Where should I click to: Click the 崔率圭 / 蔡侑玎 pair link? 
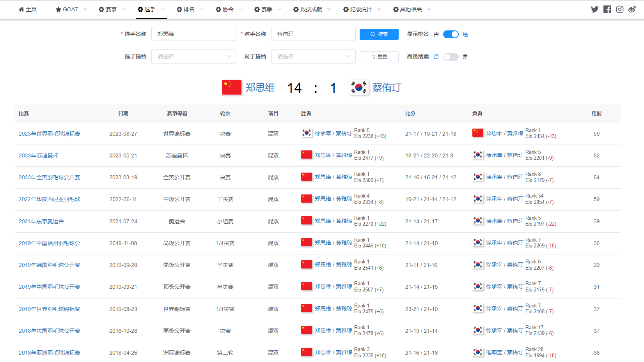point(505,352)
